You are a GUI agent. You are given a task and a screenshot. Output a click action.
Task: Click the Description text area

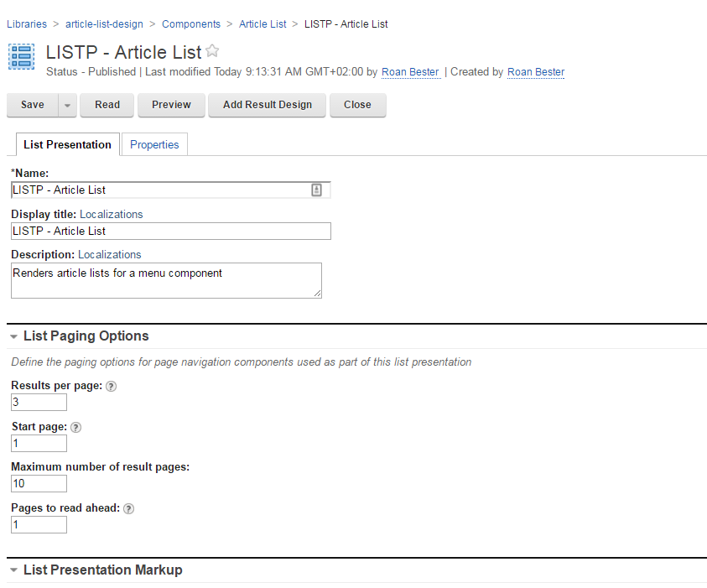click(166, 280)
